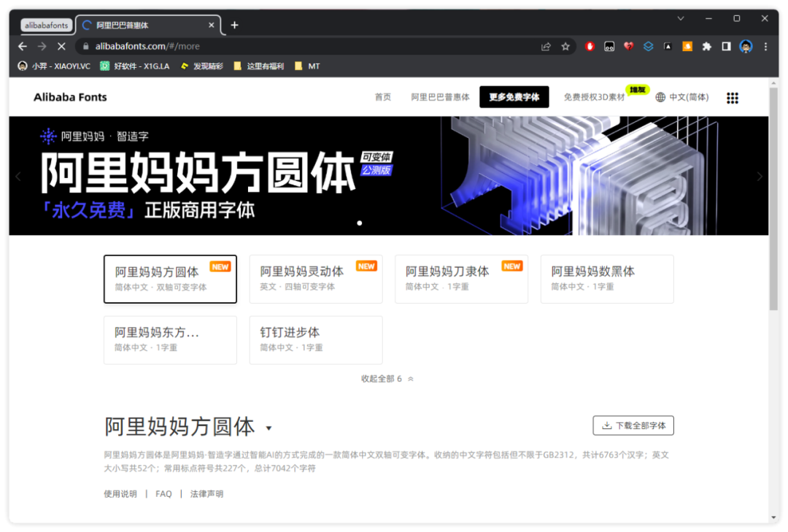Click the banner carousel dot indicator
Image resolution: width=788 pixels, height=532 pixels.
point(359,223)
